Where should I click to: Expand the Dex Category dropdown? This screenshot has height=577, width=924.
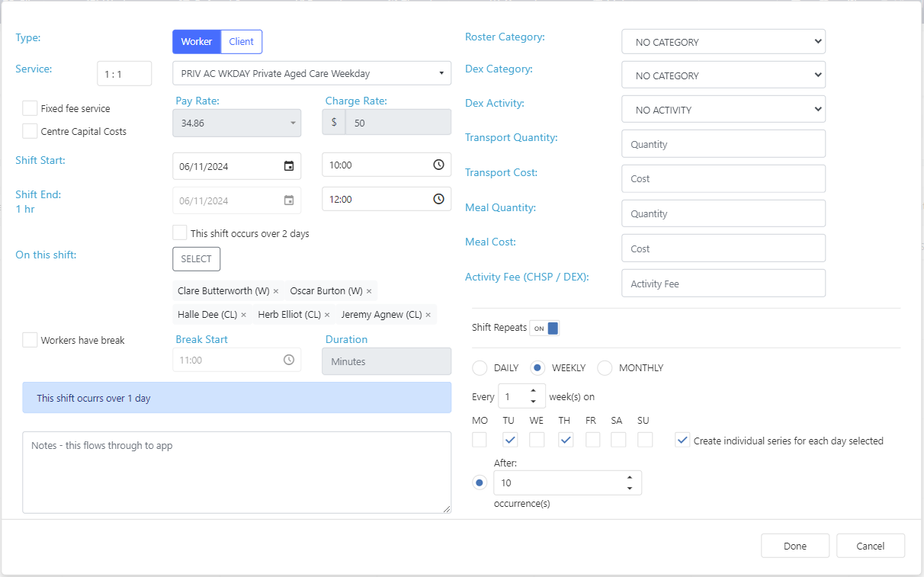click(x=723, y=75)
